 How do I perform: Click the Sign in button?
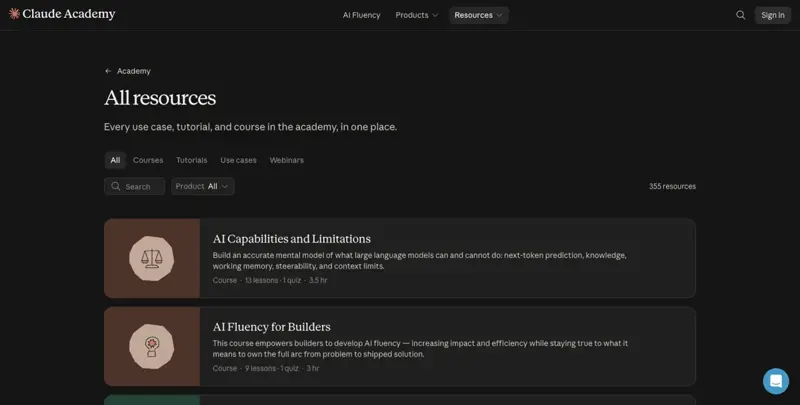[x=772, y=15]
